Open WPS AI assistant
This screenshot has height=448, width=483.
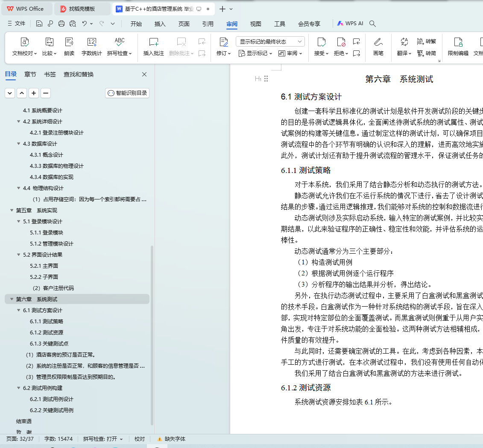350,23
